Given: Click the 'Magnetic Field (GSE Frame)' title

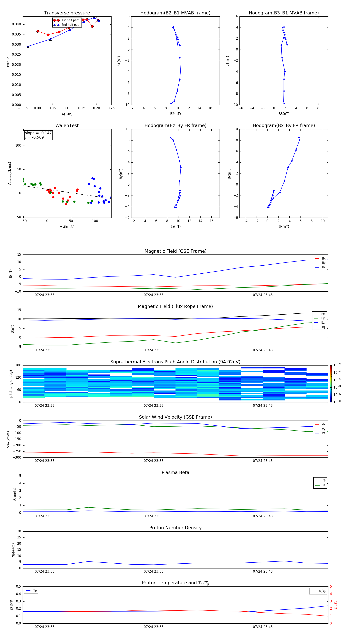Looking at the screenshot, I should coord(175,251).
